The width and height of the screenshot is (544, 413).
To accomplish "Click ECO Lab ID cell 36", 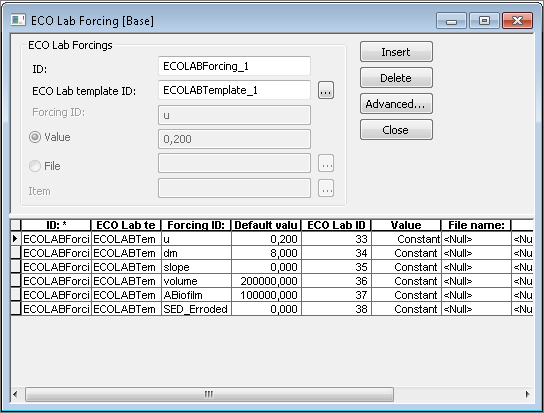I will click(x=336, y=281).
